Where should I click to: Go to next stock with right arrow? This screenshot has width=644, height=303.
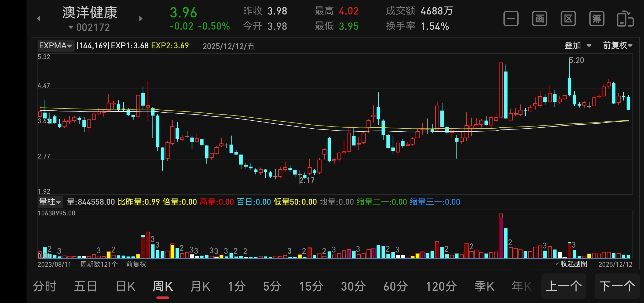[x=141, y=19]
